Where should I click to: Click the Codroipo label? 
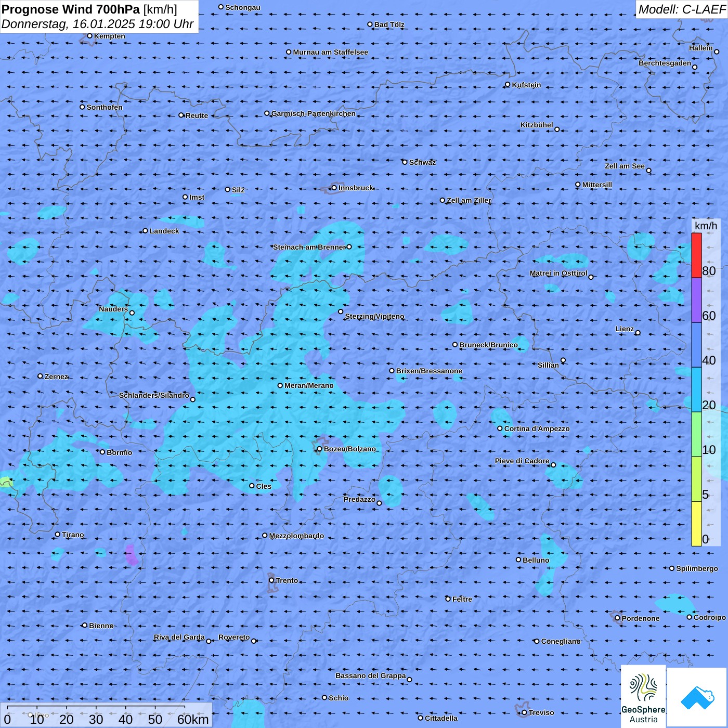click(710, 617)
